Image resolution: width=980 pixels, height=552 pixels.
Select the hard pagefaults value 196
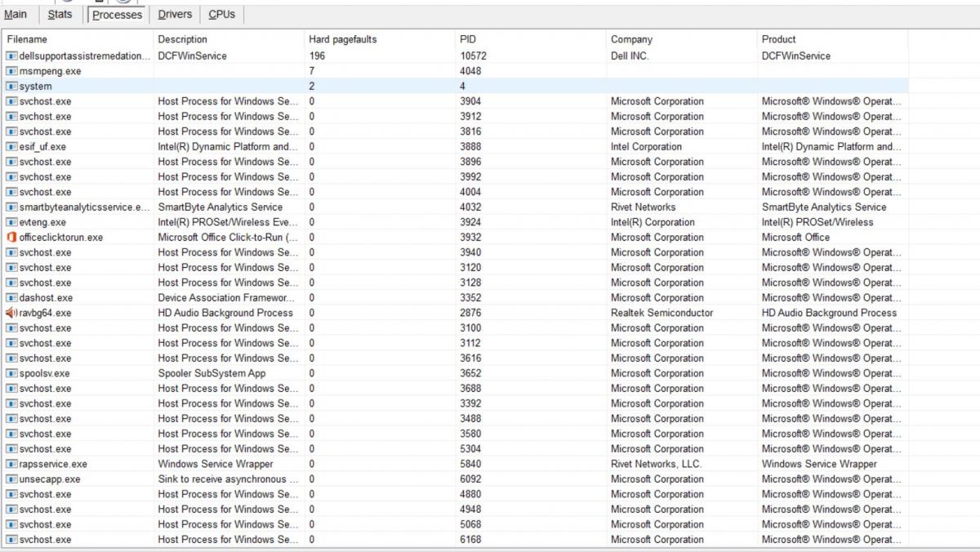[317, 56]
